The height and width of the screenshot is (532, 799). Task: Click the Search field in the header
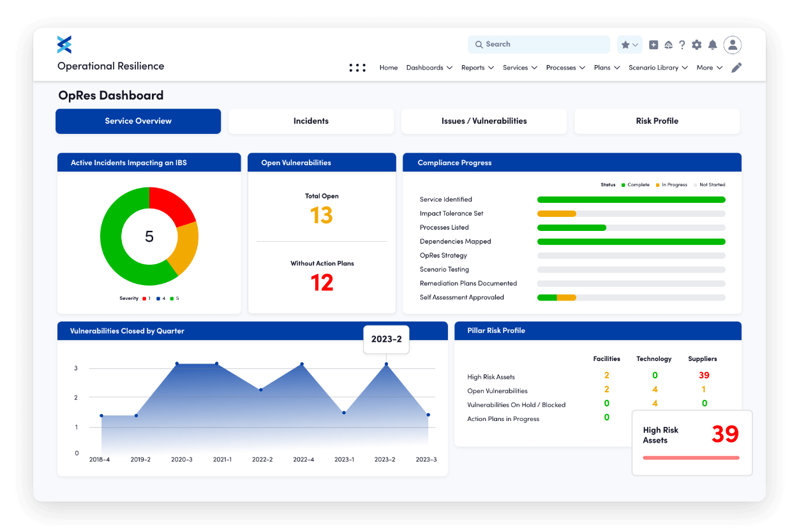[x=538, y=44]
